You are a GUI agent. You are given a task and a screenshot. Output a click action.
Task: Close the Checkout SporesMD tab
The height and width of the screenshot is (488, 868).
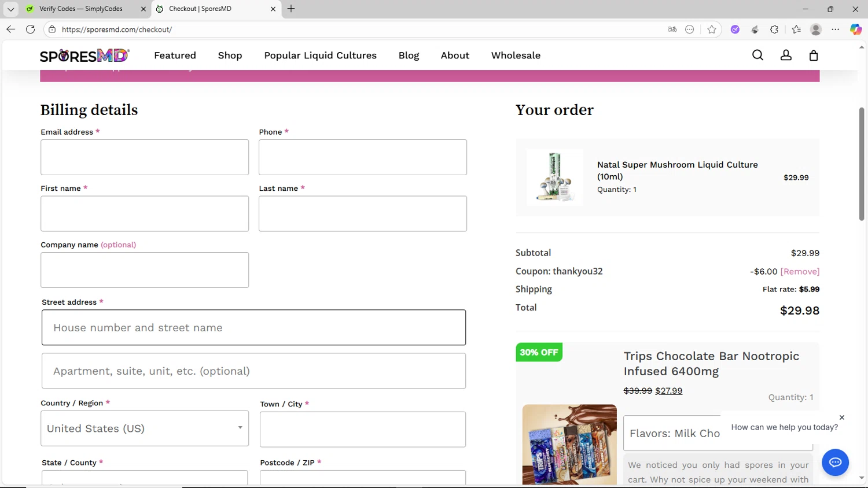[273, 9]
